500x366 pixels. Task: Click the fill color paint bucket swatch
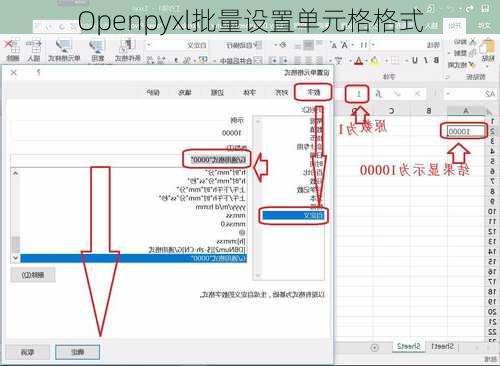pos(374,61)
